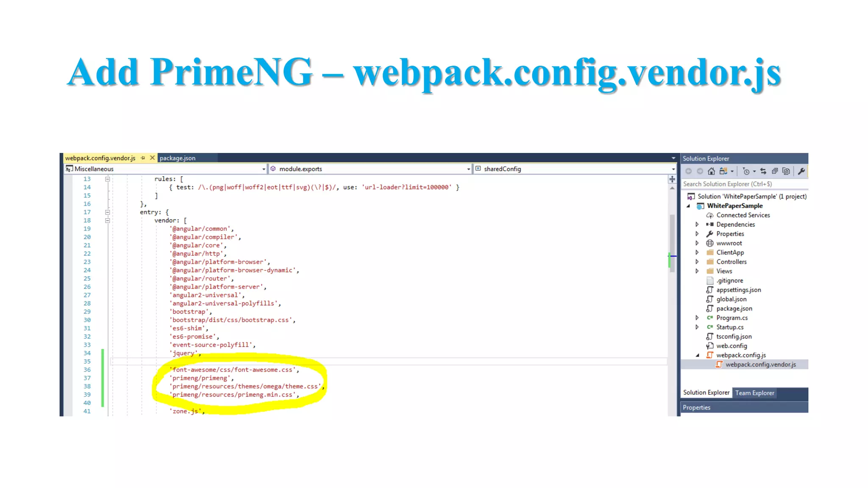The height and width of the screenshot is (488, 868).
Task: Click the Home icon in Solution Explorer
Action: (x=711, y=171)
